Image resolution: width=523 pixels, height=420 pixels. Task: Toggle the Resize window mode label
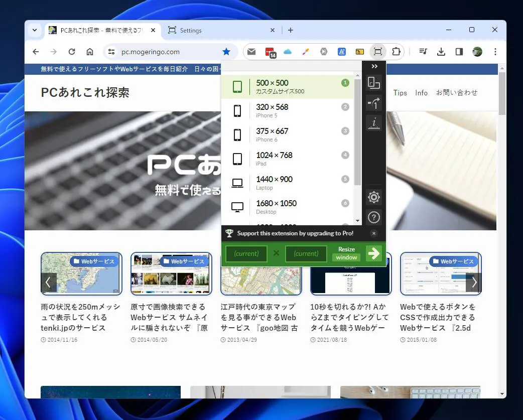coord(346,254)
